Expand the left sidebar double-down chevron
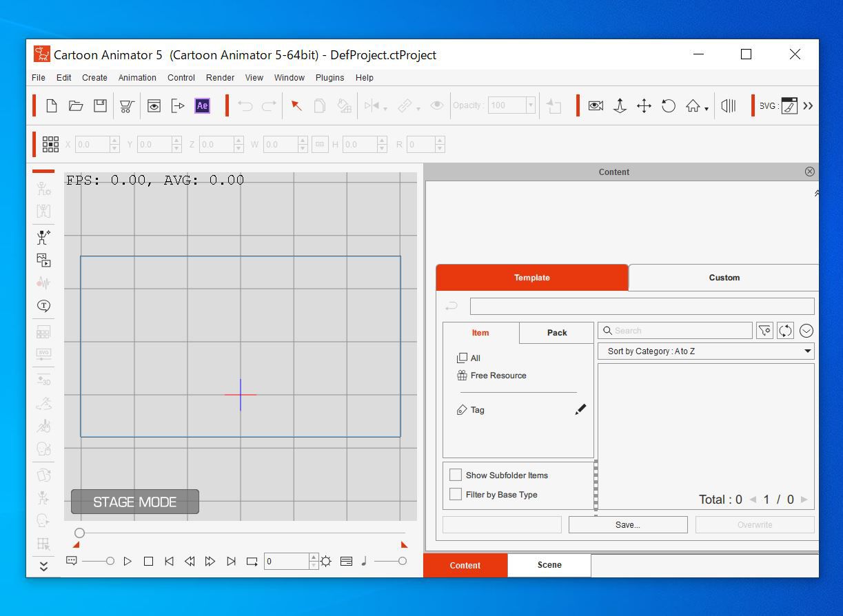Screen dimensions: 843x616 tap(43, 566)
